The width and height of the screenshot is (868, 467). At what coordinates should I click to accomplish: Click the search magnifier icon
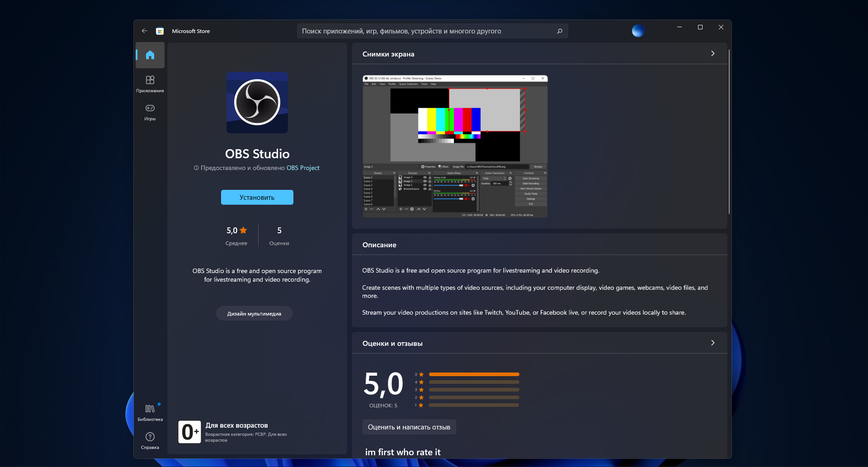[560, 31]
